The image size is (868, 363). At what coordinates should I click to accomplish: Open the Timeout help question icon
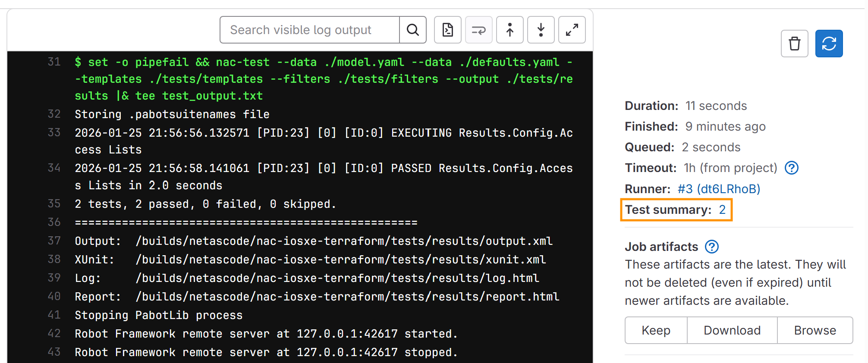(791, 168)
